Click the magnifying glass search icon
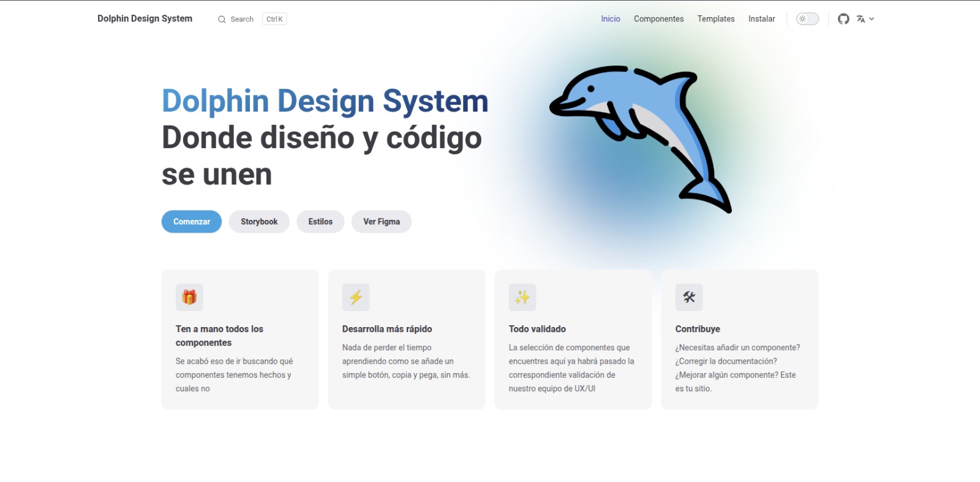Image resolution: width=980 pixels, height=482 pixels. (x=222, y=20)
